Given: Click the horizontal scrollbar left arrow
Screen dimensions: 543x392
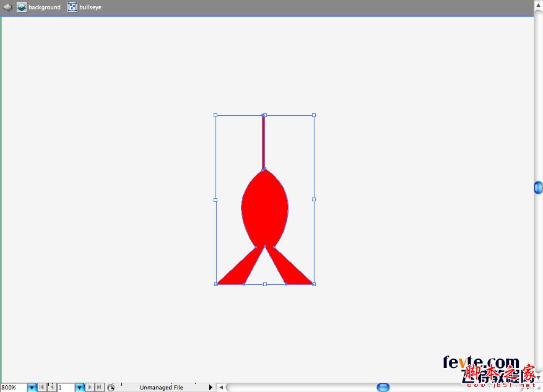Looking at the screenshot, I should [221, 387].
